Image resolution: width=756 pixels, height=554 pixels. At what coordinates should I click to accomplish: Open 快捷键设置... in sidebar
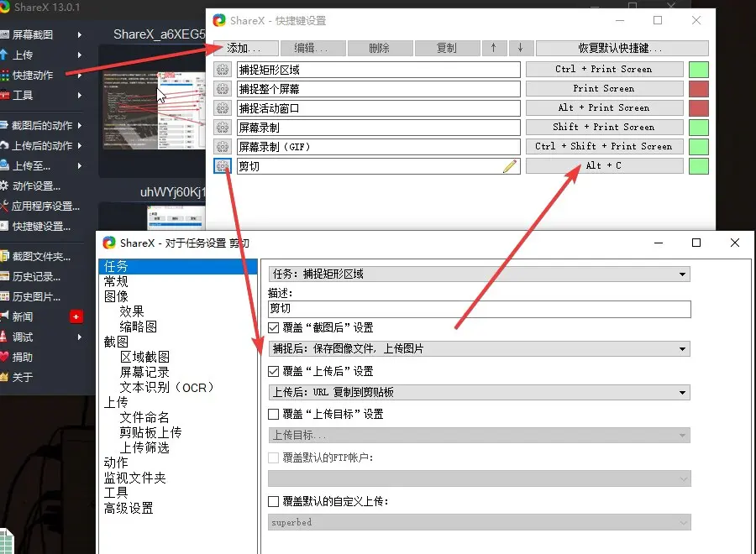[x=41, y=227]
